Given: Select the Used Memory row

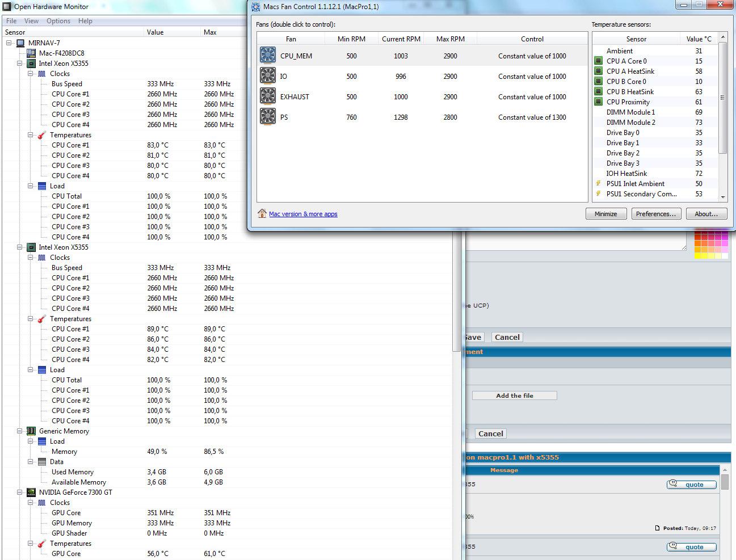Looking at the screenshot, I should 227,472.
